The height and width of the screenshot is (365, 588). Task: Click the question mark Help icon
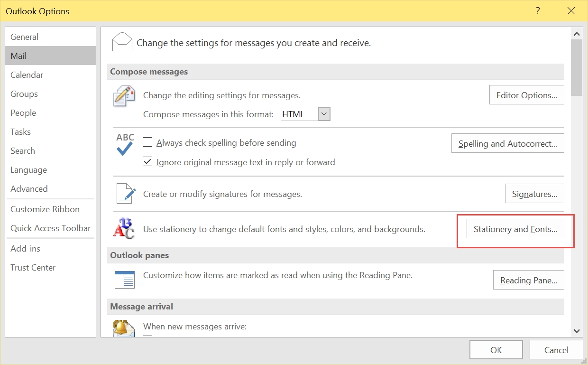538,10
